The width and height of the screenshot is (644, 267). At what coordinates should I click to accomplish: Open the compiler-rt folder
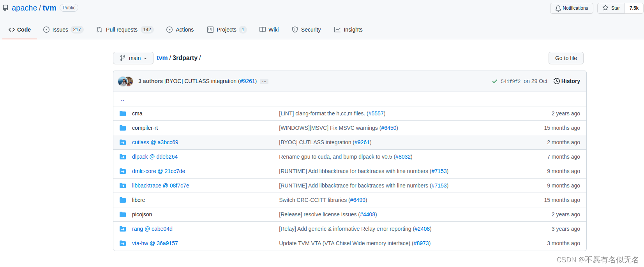[145, 128]
